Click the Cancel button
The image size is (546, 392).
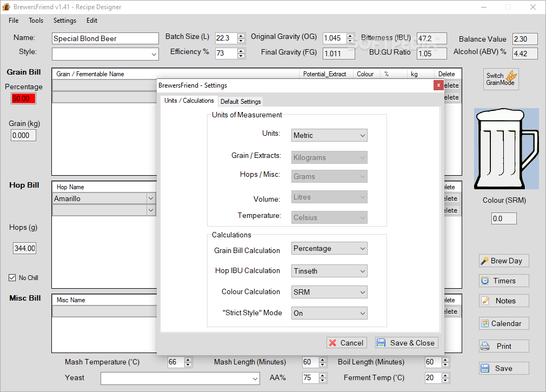point(347,343)
